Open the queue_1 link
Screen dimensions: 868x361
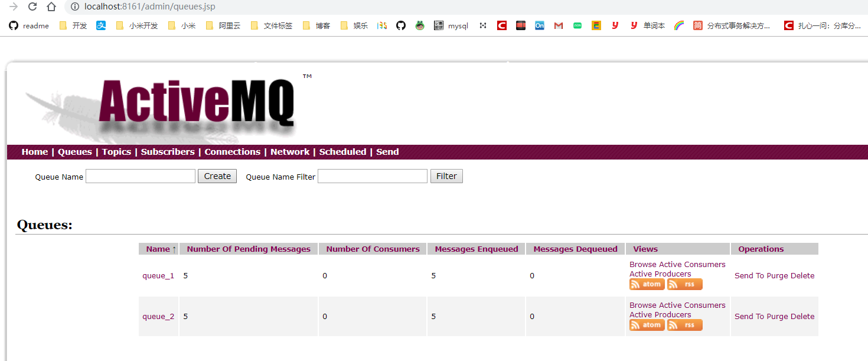click(x=158, y=276)
